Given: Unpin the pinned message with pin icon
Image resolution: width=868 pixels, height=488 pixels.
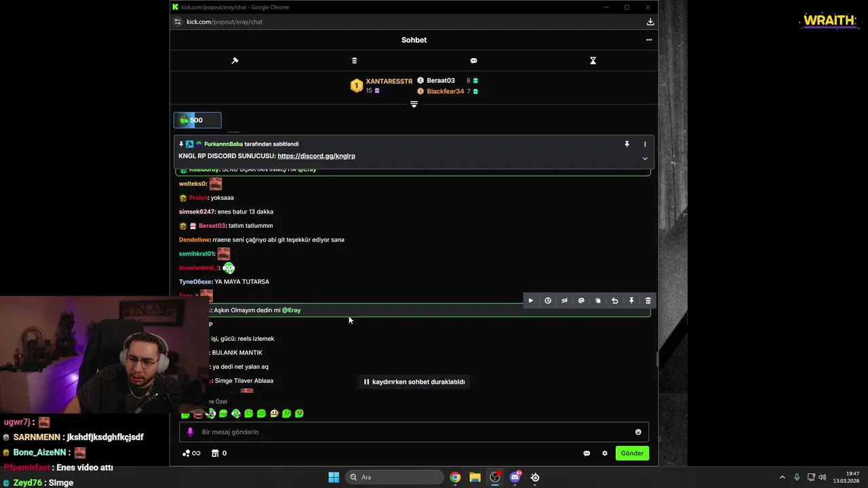Looking at the screenshot, I should coord(627,144).
